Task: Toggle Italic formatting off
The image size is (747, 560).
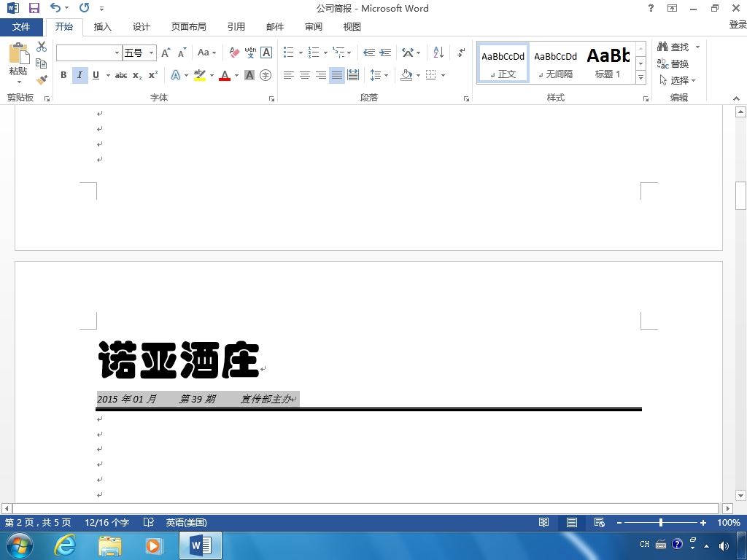Action: click(x=80, y=75)
